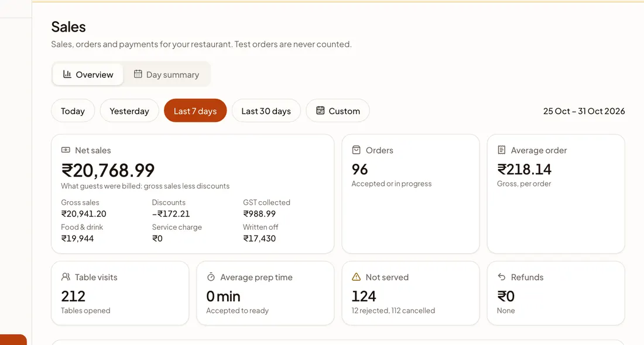644x345 pixels.
Task: Select the Last 7 days filter
Action: 195,111
